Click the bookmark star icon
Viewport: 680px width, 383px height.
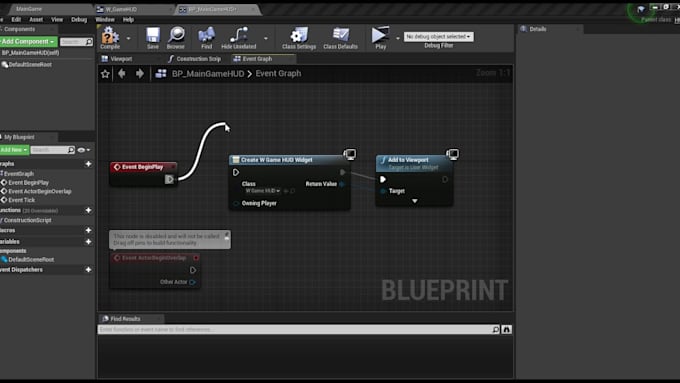click(105, 74)
